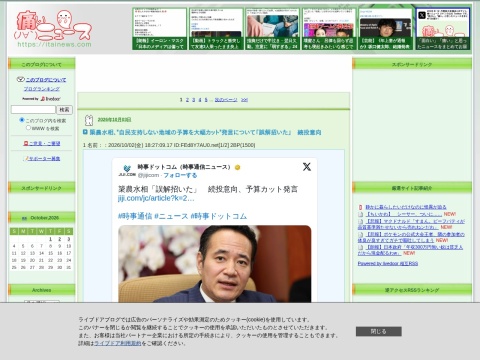This screenshot has width=480, height=360.
Task: Click the 厳選サイト記事紹介 section header
Action: pyautogui.click(x=412, y=188)
